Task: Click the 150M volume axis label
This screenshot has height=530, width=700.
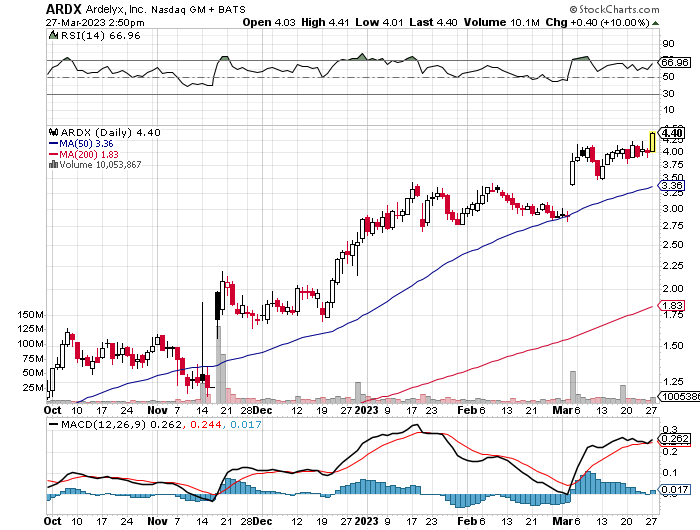Action: coord(30,315)
